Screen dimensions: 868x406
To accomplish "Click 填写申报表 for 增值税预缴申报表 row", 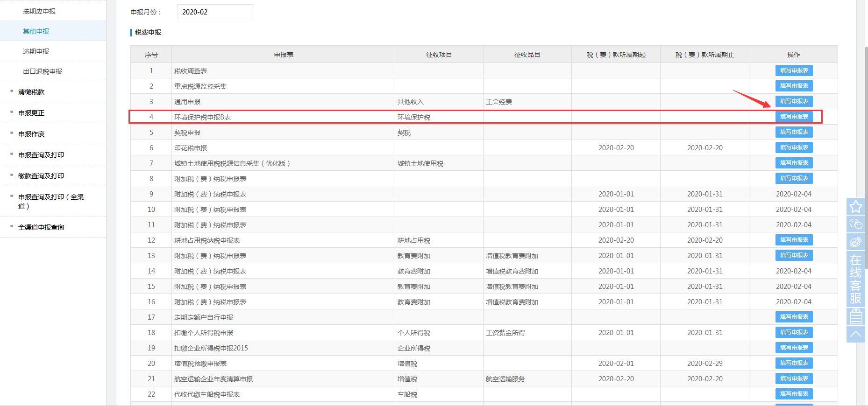I will (x=794, y=363).
